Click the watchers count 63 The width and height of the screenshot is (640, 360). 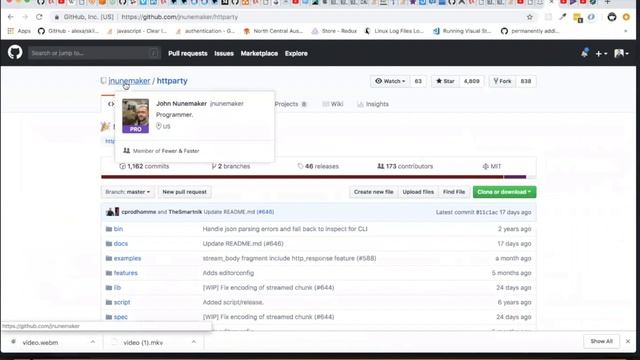tap(418, 81)
